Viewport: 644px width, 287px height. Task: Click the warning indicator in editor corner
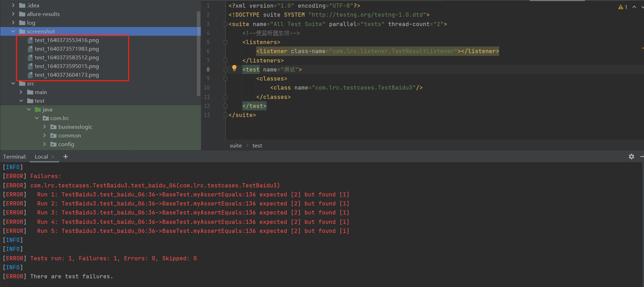[x=623, y=7]
